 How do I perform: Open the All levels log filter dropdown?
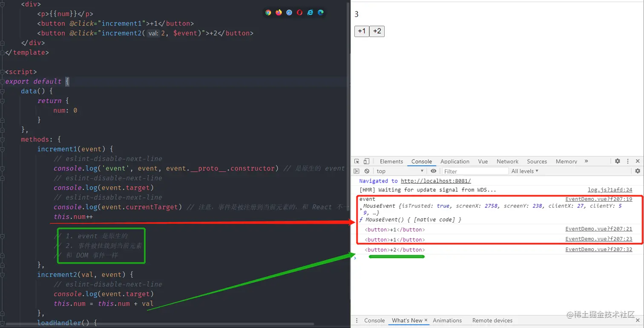tap(525, 171)
